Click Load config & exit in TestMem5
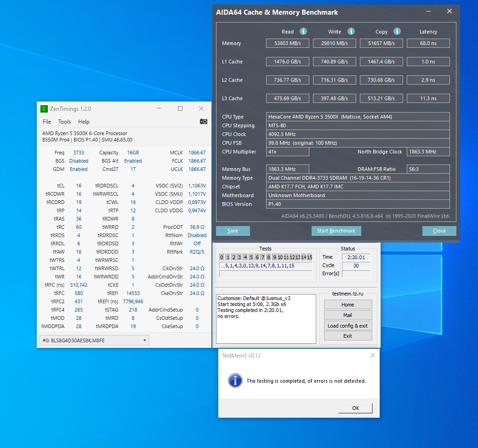This screenshot has height=448, width=478. (348, 325)
